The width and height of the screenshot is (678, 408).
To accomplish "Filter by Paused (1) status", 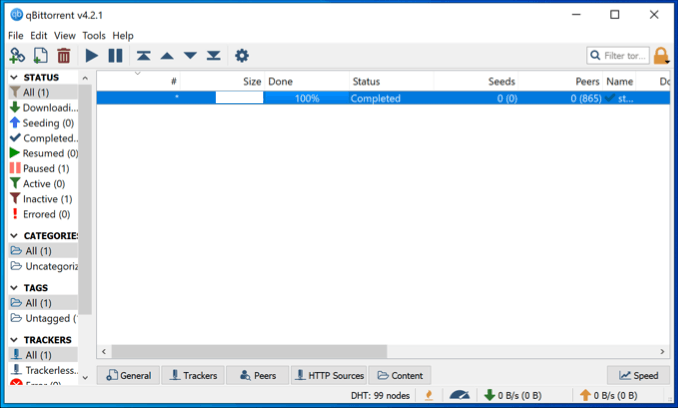I will coord(43,169).
